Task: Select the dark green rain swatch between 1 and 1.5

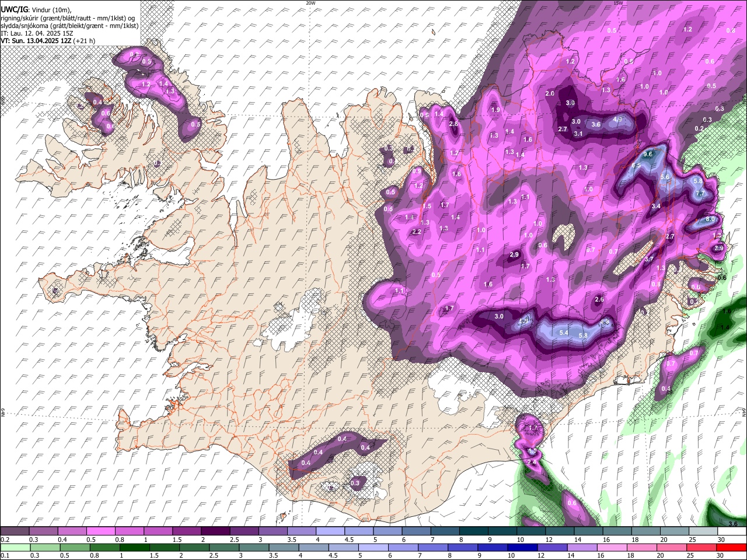Action: (135, 547)
